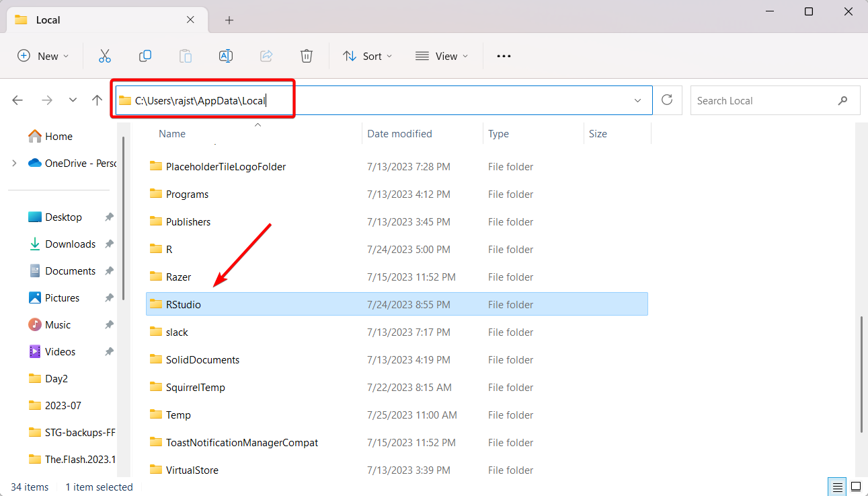Unpin Downloads using its pin icon
Viewport: 868px width, 496px height.
109,244
